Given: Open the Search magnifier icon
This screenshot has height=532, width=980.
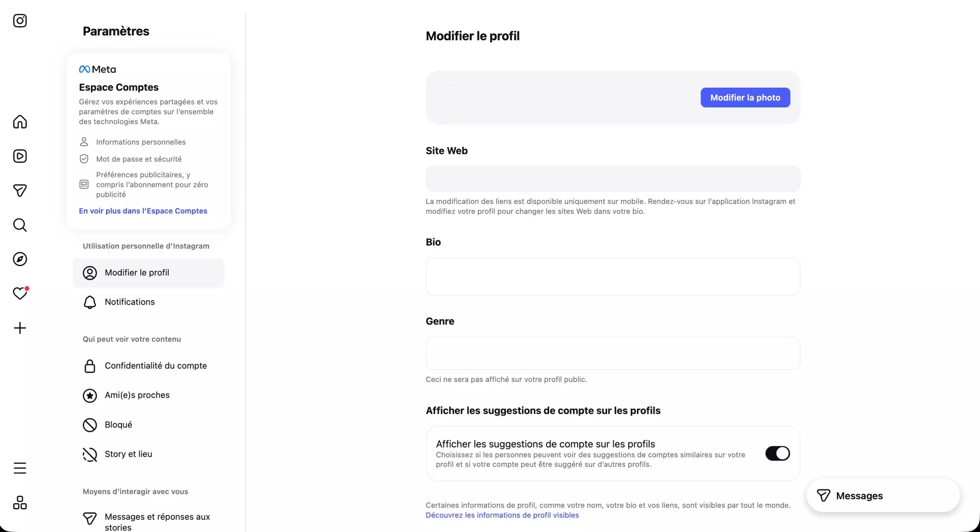Looking at the screenshot, I should (20, 225).
